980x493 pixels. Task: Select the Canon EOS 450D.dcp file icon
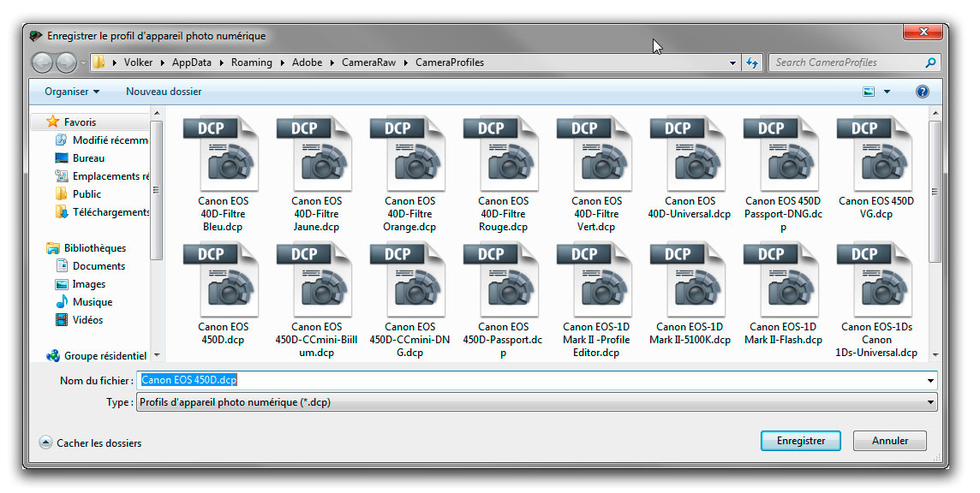[x=223, y=279]
